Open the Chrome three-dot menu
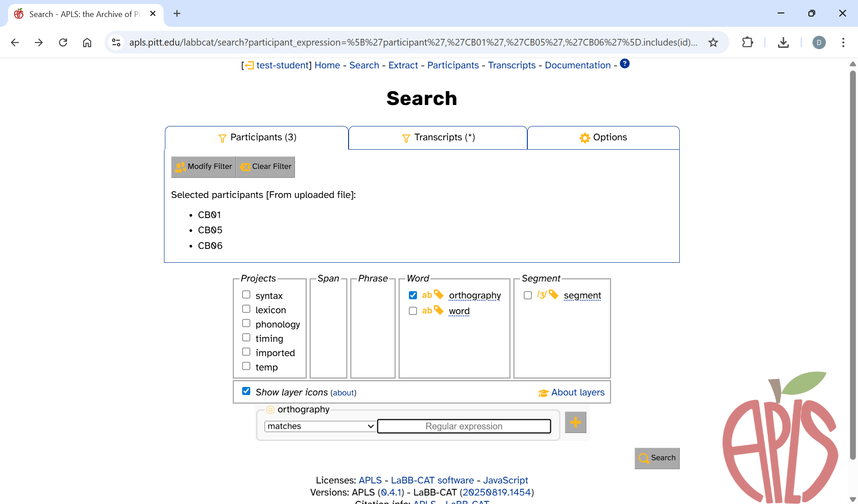The width and height of the screenshot is (858, 504). coord(843,42)
